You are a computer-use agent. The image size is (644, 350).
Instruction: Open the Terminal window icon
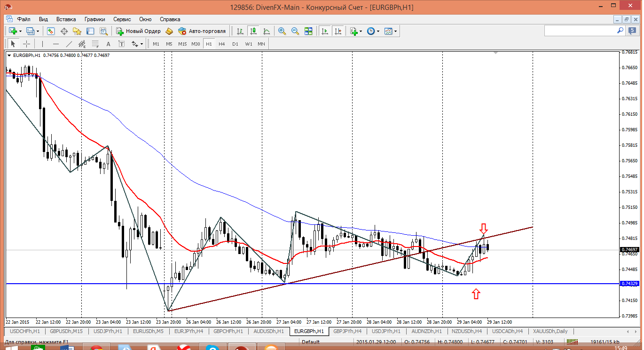point(90,31)
